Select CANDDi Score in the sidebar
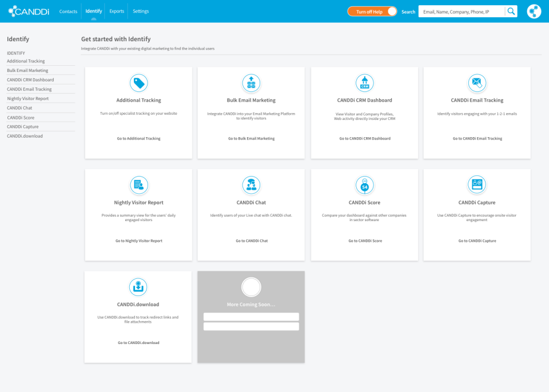 point(21,118)
